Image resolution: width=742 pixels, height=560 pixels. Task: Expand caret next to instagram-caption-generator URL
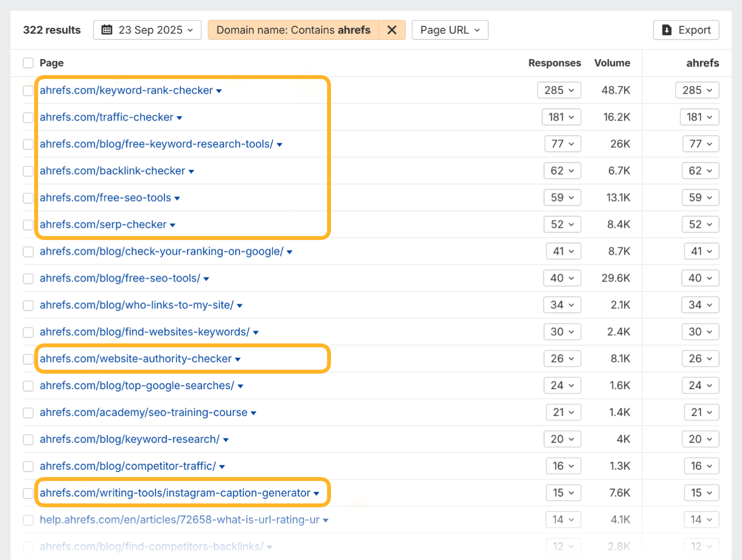click(316, 494)
